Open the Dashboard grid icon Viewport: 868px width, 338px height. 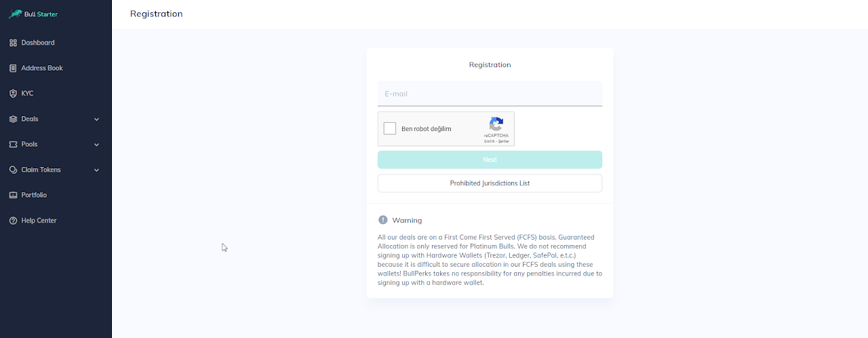tap(13, 43)
